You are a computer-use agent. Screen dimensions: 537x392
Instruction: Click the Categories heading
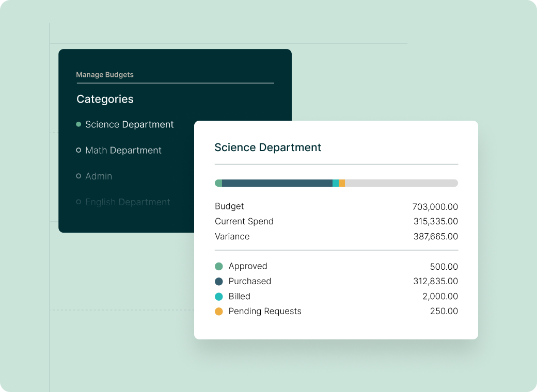pyautogui.click(x=105, y=99)
